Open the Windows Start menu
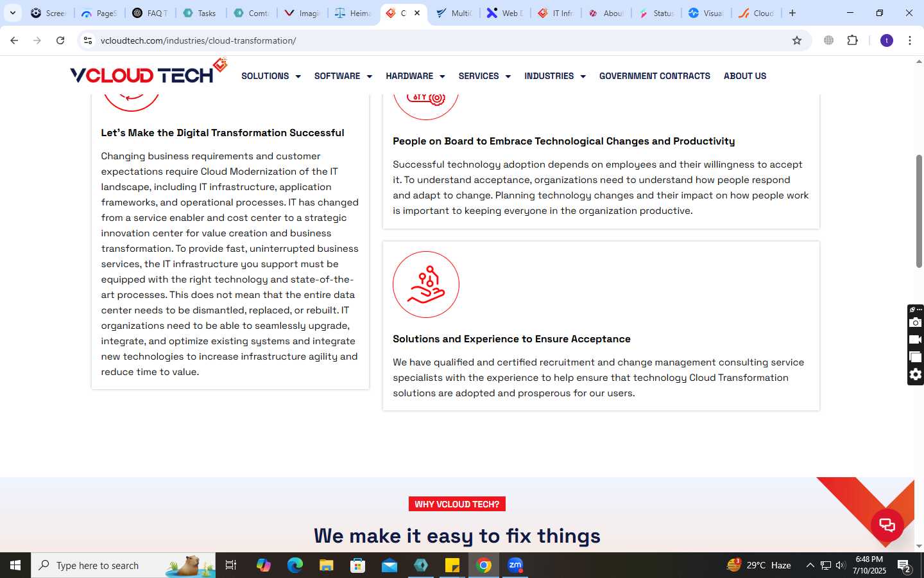The image size is (924, 578). (x=15, y=565)
